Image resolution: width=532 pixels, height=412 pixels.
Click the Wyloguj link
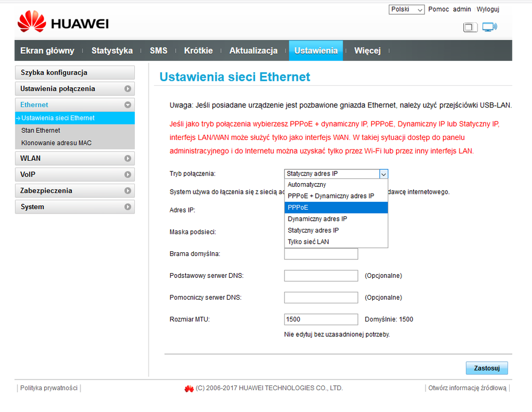(487, 9)
